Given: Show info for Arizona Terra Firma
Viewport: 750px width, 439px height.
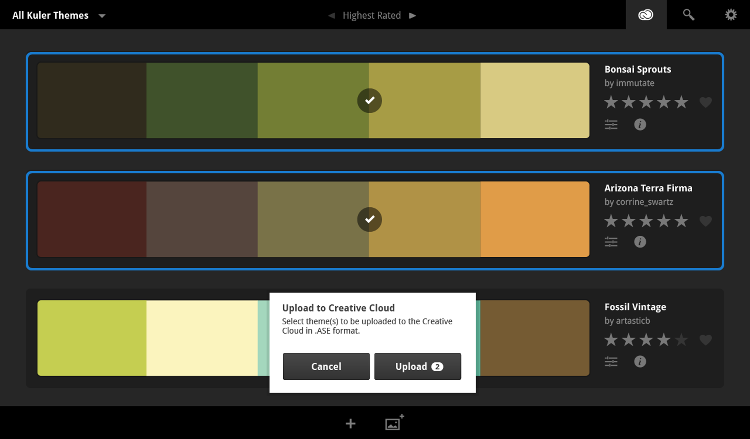Looking at the screenshot, I should pyautogui.click(x=640, y=242).
